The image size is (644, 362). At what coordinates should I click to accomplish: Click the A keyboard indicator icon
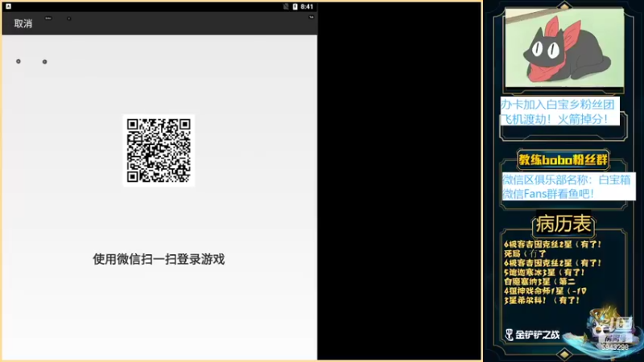(8, 6)
